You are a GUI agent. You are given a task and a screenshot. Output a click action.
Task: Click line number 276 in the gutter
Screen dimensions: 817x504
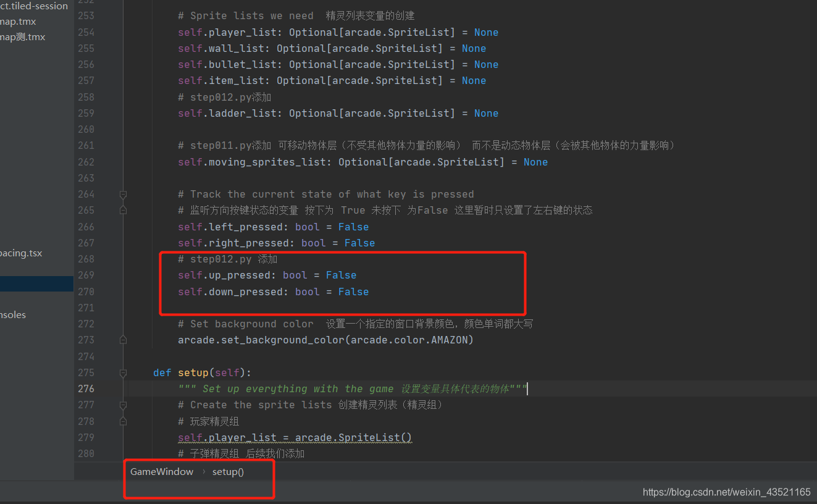[x=86, y=388]
